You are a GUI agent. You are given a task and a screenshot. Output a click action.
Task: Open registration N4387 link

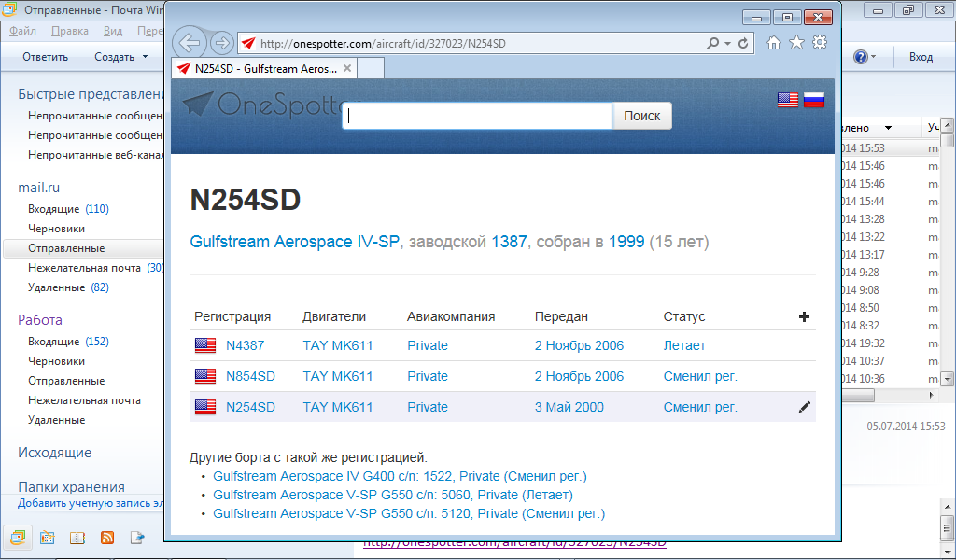click(x=246, y=345)
